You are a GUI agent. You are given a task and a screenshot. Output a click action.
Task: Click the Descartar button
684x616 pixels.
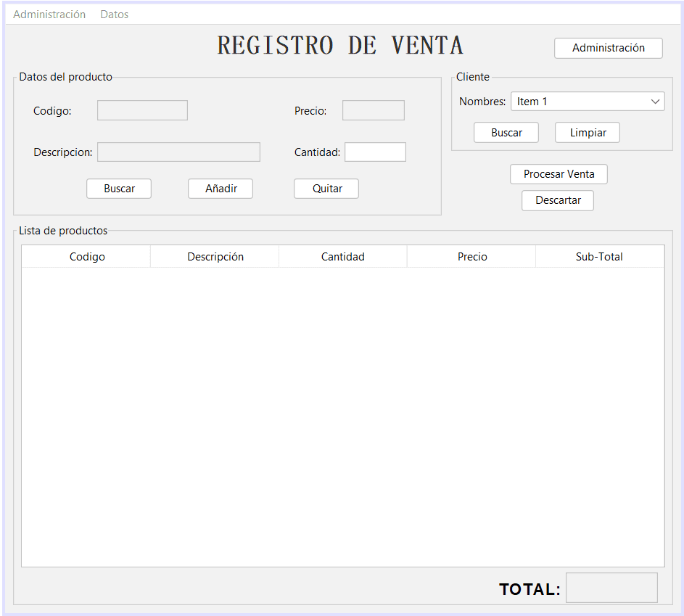558,200
